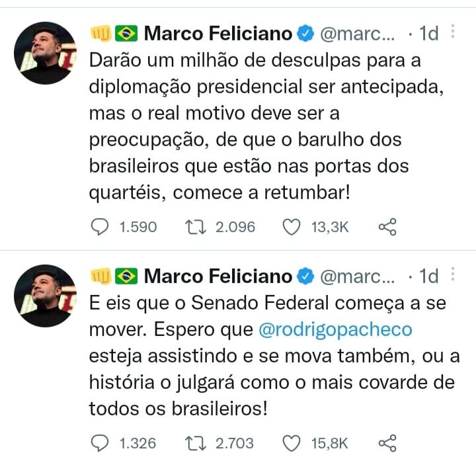Screen dimensions: 476x463
Task: Like the tweet with 13,3K likes
Action: (x=292, y=227)
